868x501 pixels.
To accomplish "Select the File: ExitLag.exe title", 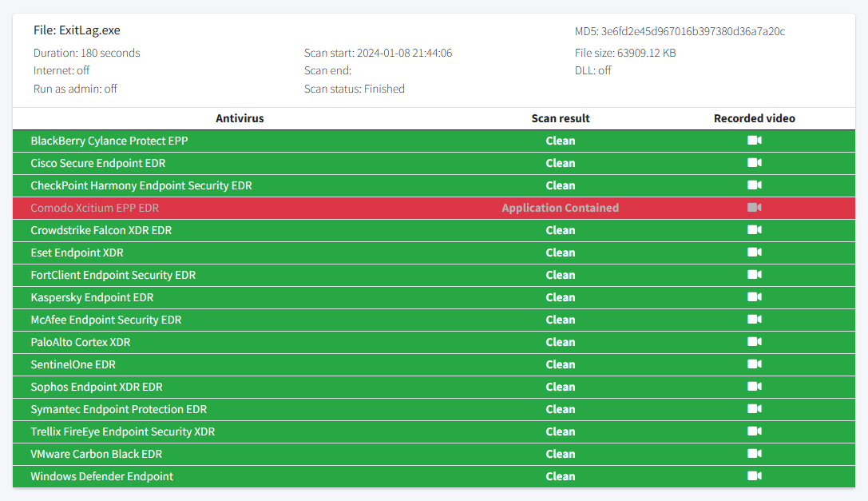I will [77, 30].
